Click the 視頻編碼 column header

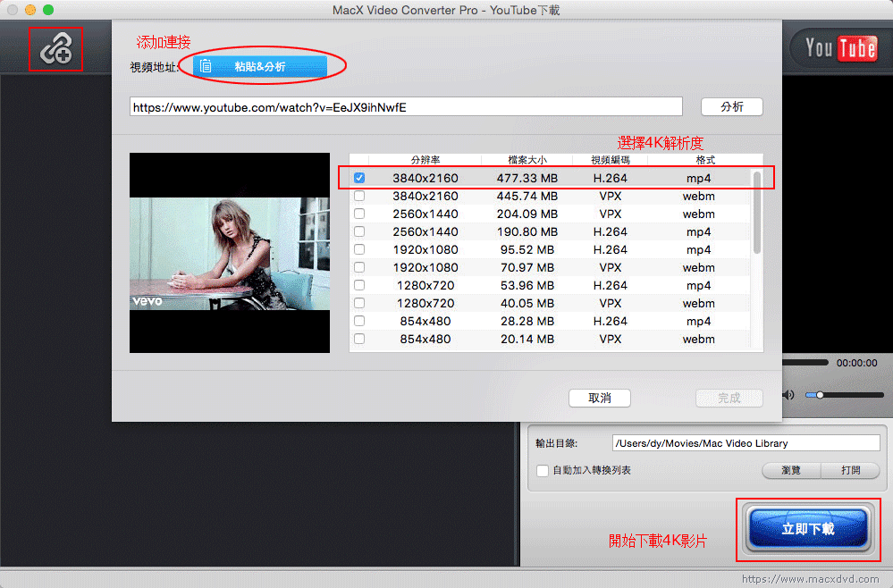(610, 160)
